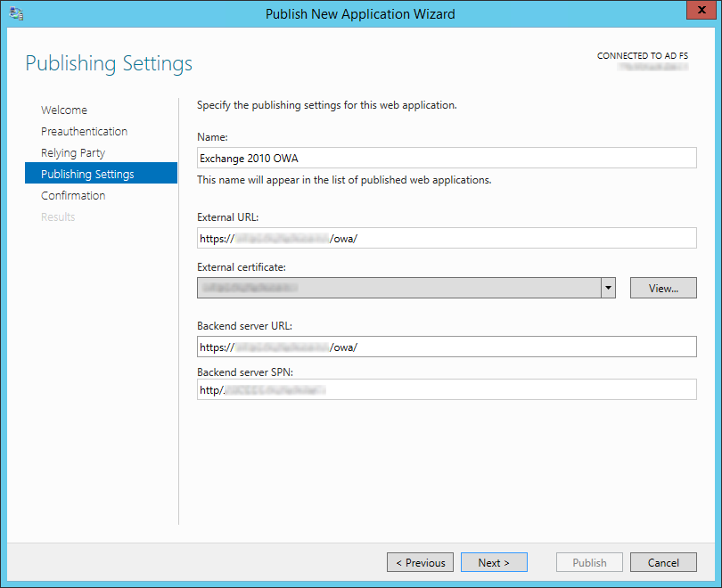
Task: Click the greyed-out Results step
Action: pos(58,217)
